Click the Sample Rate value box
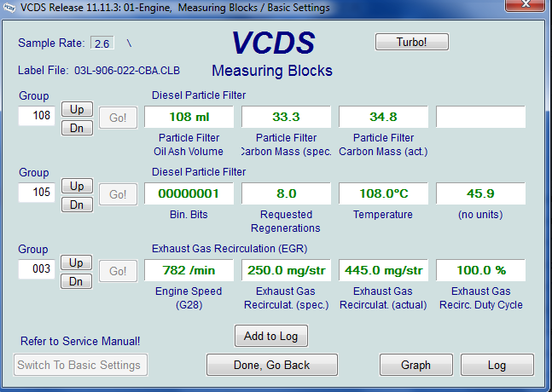 102,43
